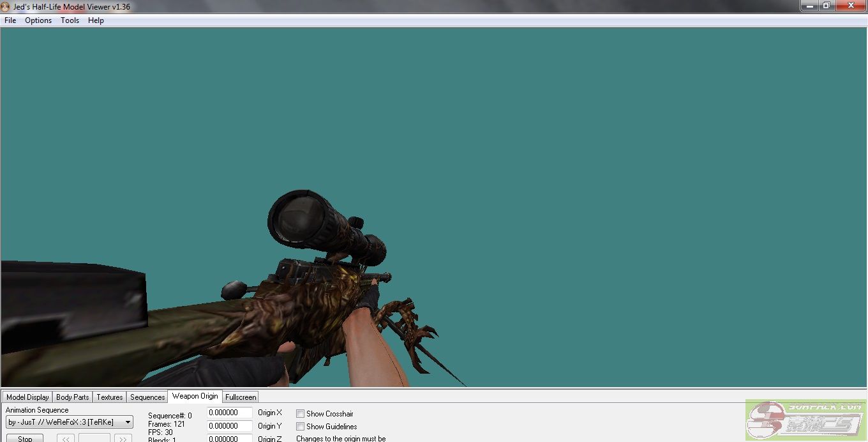The image size is (868, 442).
Task: Switch to the Textures tab
Action: pos(110,397)
